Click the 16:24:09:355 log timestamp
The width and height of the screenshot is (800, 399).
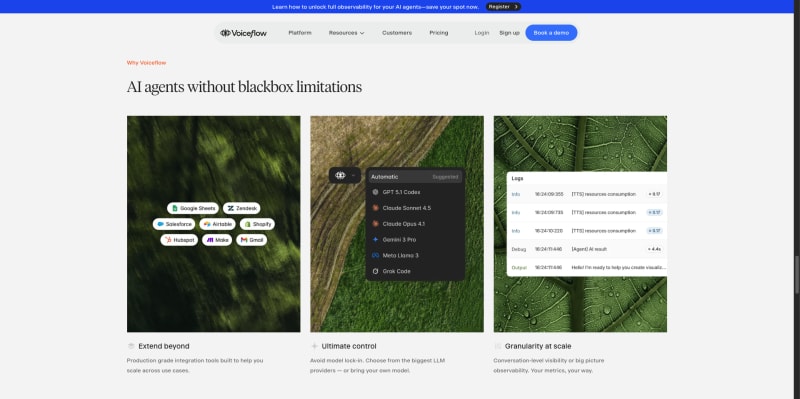tap(549, 194)
